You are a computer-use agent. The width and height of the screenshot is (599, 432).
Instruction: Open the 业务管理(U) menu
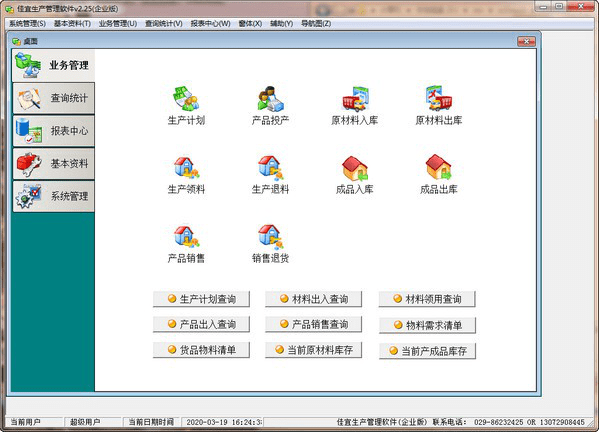118,24
